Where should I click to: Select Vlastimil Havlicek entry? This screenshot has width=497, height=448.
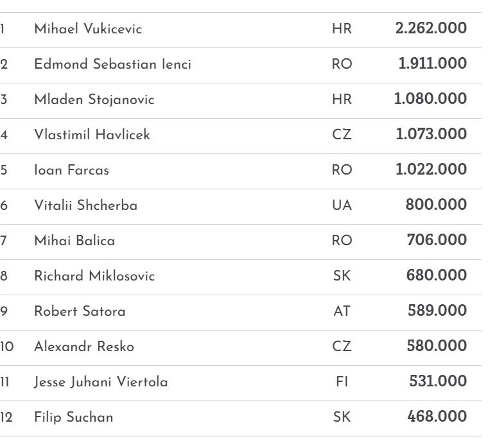(92, 135)
